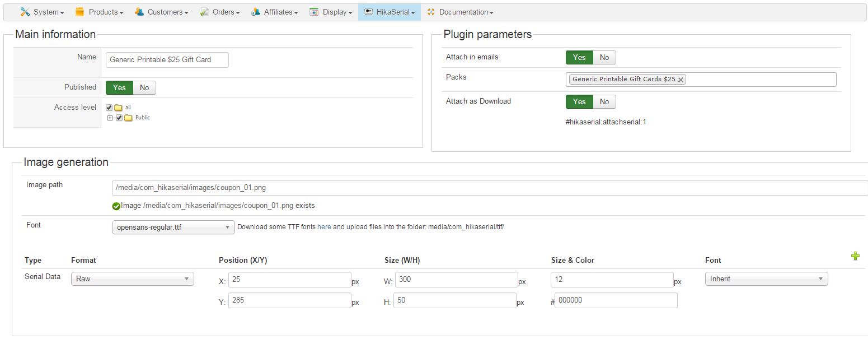Open the Font dropdown showing opensans-regular.ttf
Viewport: 868px width, 348px height.
click(x=173, y=227)
